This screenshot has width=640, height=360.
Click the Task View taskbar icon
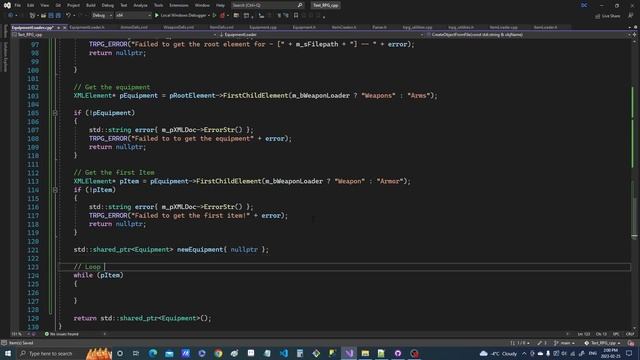coord(136,353)
